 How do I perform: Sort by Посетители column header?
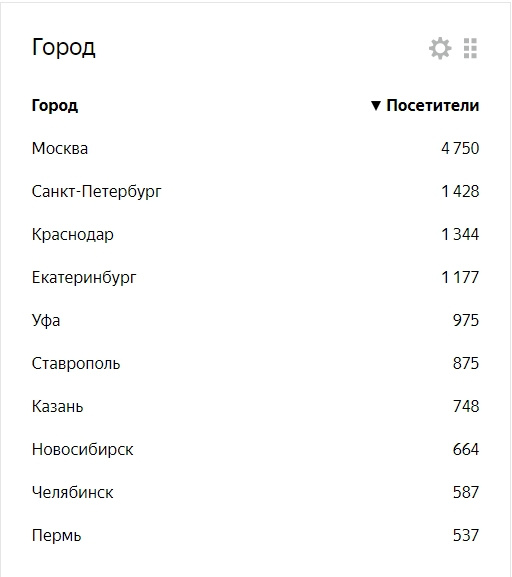coord(432,106)
